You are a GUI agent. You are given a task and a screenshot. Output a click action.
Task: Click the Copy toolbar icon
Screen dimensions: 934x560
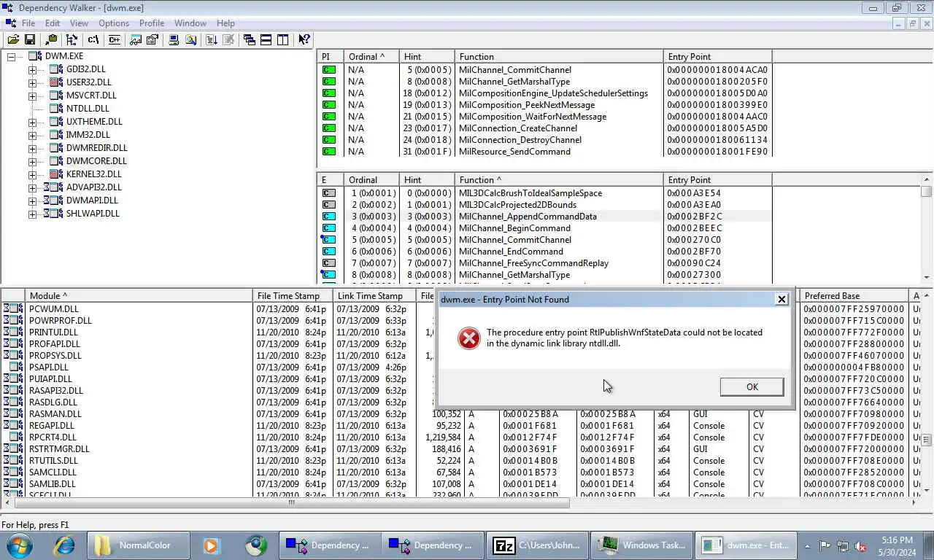tap(51, 39)
